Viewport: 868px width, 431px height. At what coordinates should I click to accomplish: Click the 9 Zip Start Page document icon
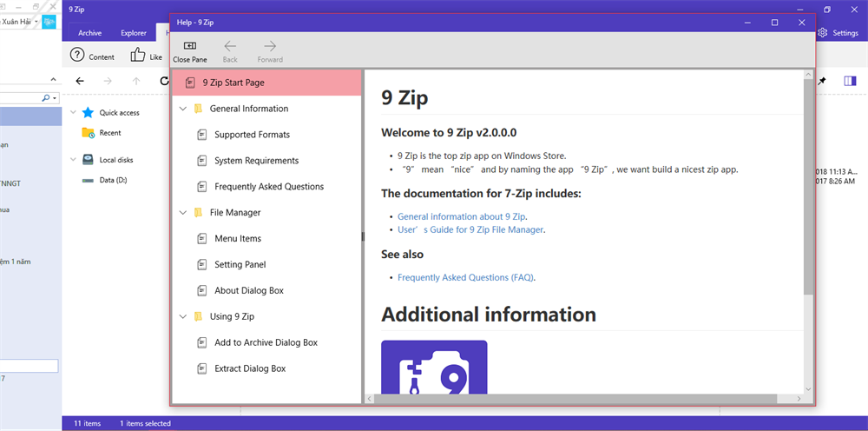190,83
